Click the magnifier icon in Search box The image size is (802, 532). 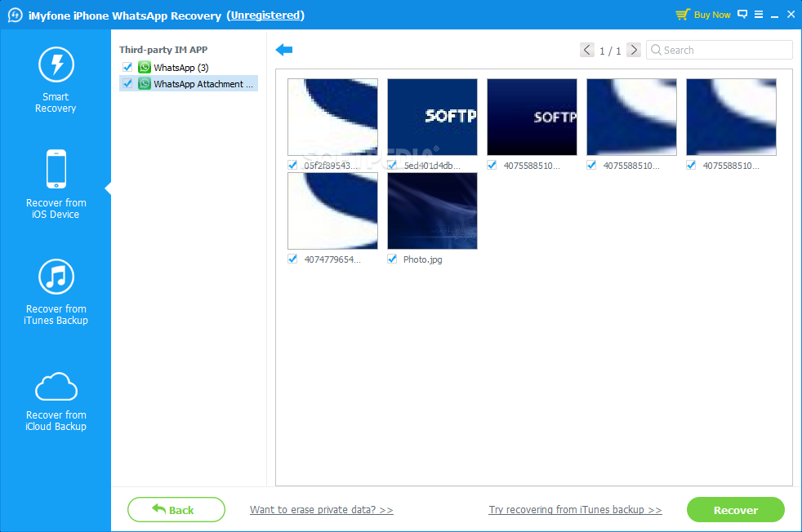(656, 50)
